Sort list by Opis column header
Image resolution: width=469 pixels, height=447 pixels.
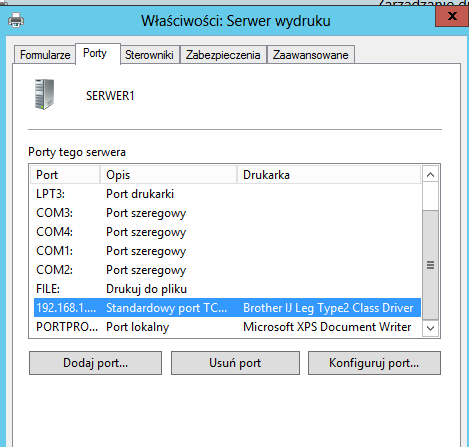coord(168,175)
